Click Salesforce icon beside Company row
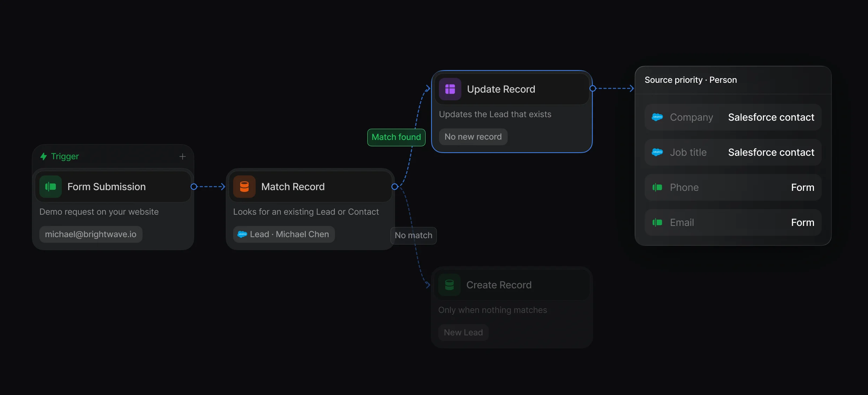The width and height of the screenshot is (868, 395). click(657, 117)
